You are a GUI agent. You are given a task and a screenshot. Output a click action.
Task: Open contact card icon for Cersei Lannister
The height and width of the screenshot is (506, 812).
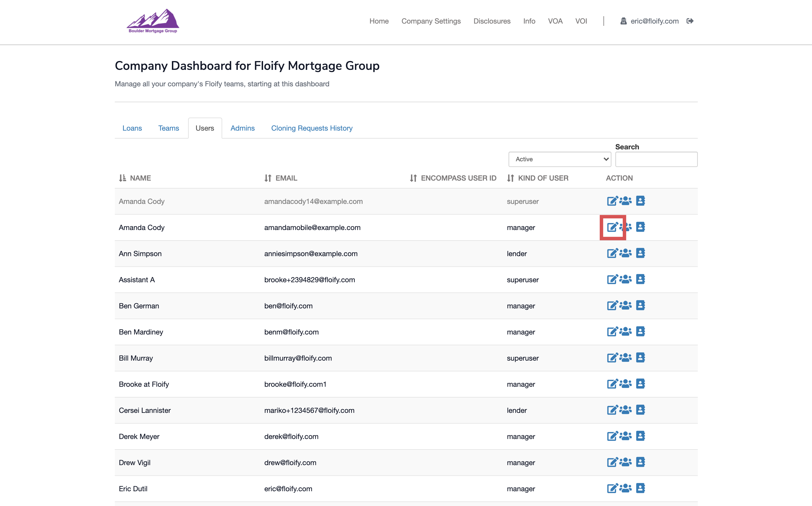pyautogui.click(x=640, y=410)
